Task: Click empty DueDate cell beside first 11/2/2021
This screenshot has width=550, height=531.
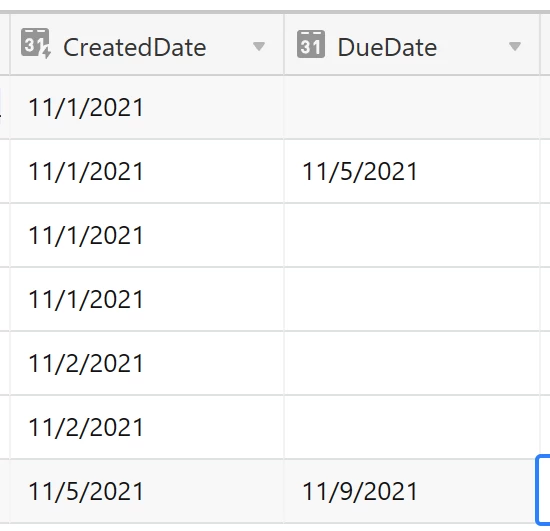Action: 412,363
